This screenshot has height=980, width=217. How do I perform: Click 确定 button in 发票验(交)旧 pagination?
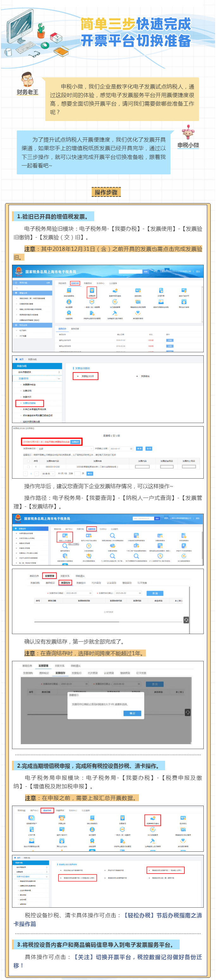(x=90, y=474)
